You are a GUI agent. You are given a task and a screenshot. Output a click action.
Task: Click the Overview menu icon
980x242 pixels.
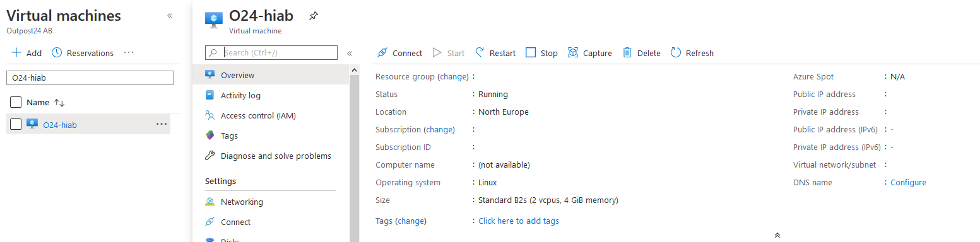pos(210,75)
